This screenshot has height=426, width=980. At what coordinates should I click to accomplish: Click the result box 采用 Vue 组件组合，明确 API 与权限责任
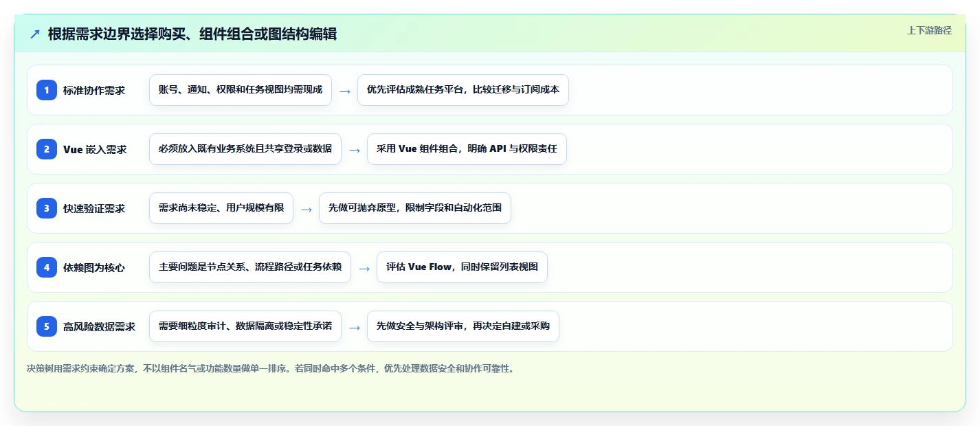(467, 149)
